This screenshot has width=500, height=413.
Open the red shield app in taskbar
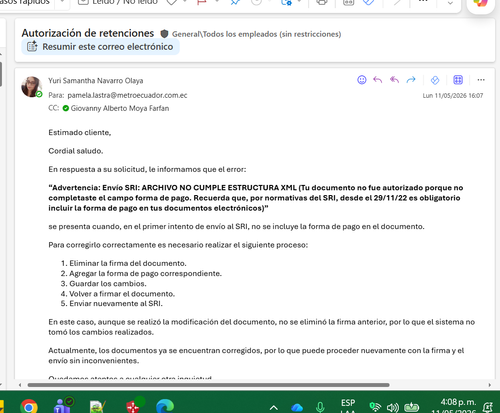pos(134,406)
